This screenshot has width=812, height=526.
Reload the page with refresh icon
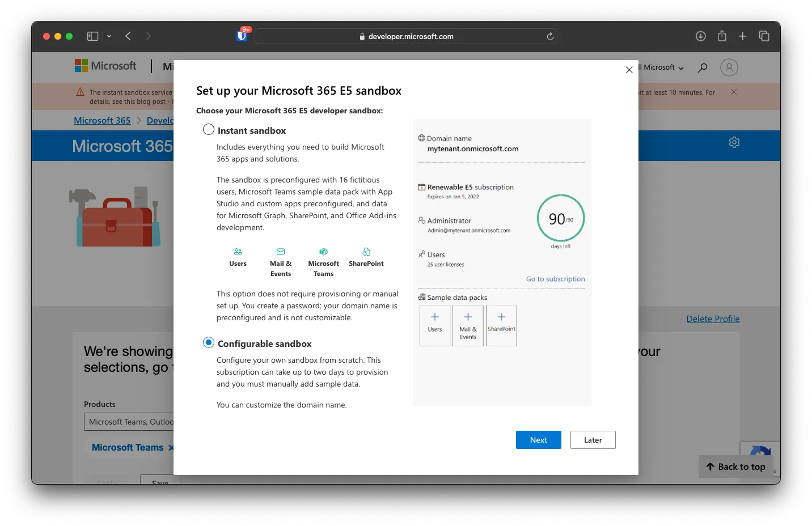549,36
